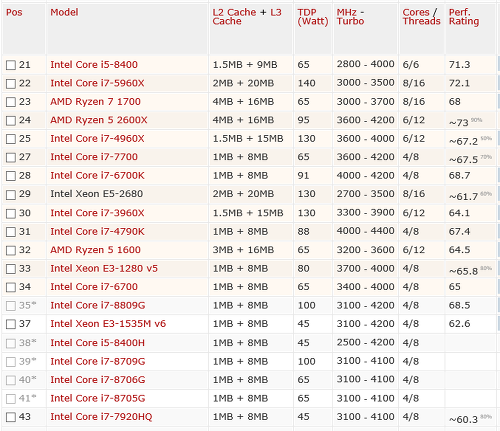
Task: Sort by Cores / Threads header
Action: (421, 17)
